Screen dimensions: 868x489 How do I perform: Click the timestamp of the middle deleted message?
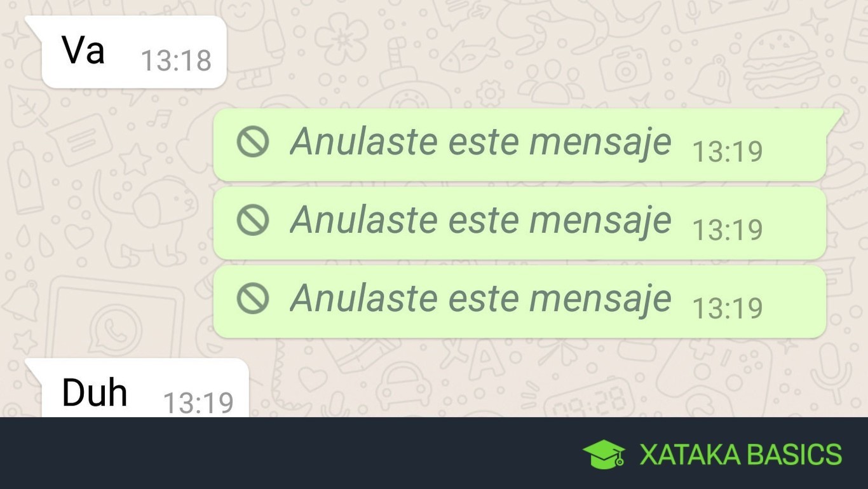(x=727, y=230)
